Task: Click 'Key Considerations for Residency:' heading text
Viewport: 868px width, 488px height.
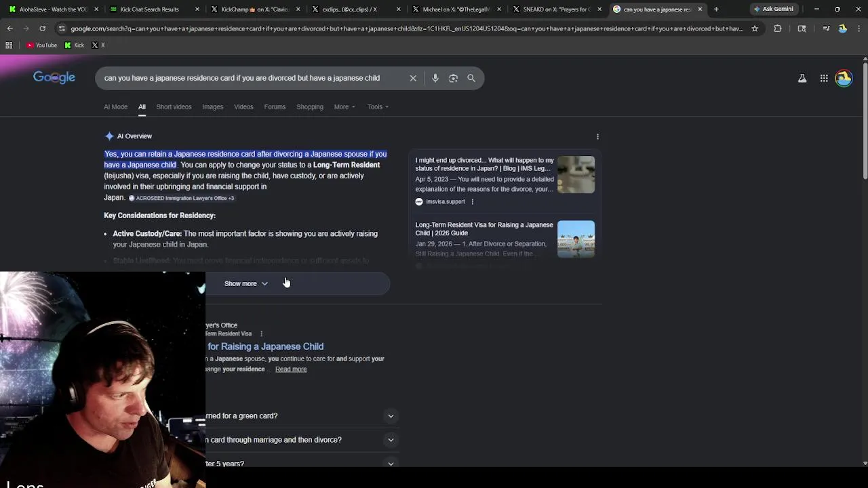Action: (x=159, y=216)
